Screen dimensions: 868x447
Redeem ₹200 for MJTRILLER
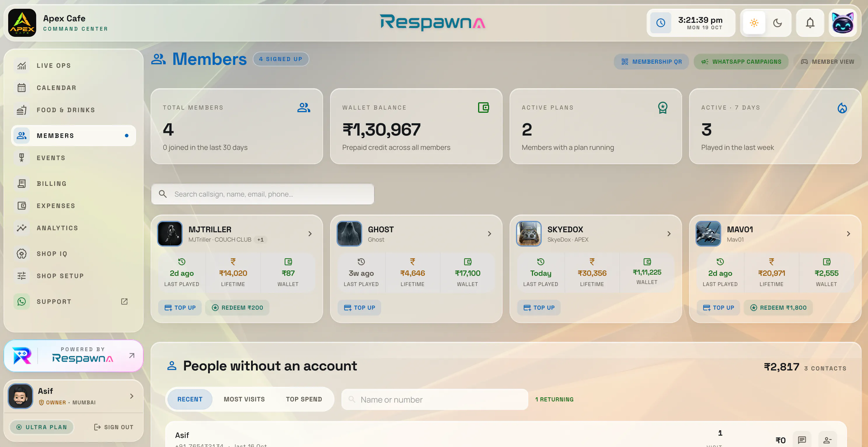(x=237, y=308)
